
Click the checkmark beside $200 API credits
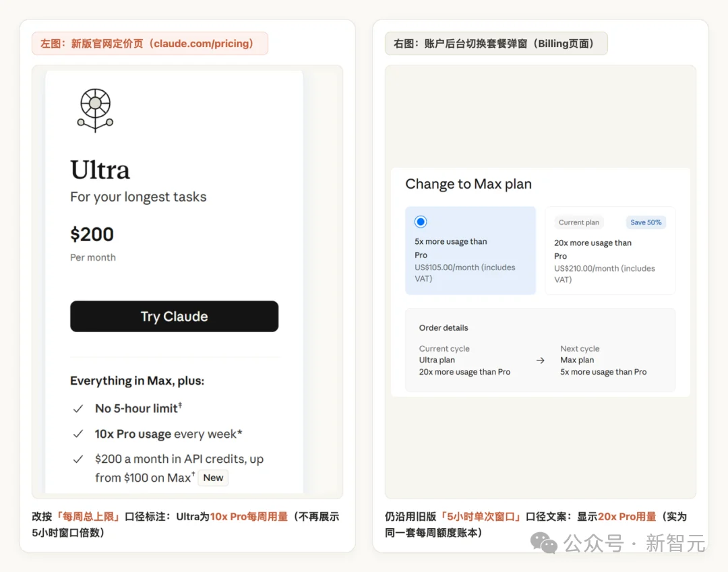pos(78,459)
